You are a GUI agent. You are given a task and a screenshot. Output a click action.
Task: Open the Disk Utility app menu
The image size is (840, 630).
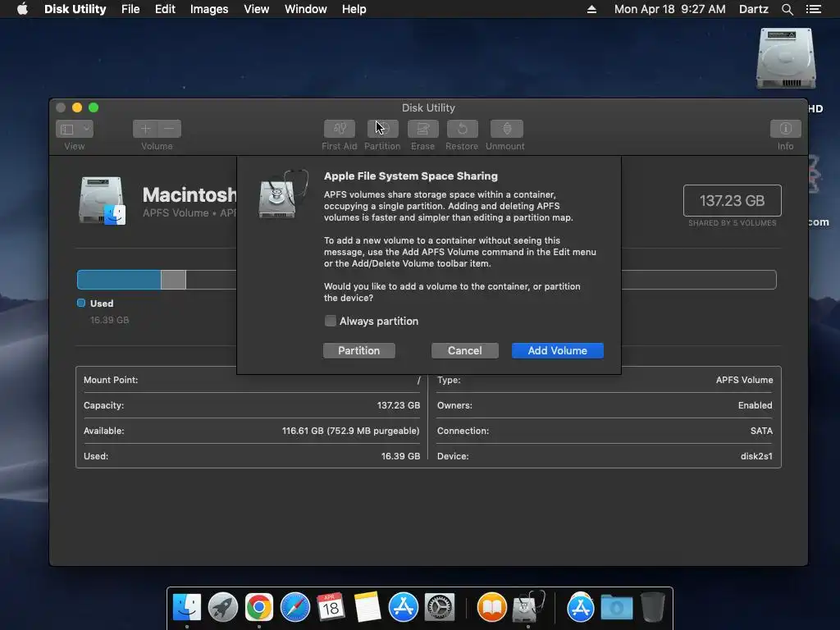75,9
